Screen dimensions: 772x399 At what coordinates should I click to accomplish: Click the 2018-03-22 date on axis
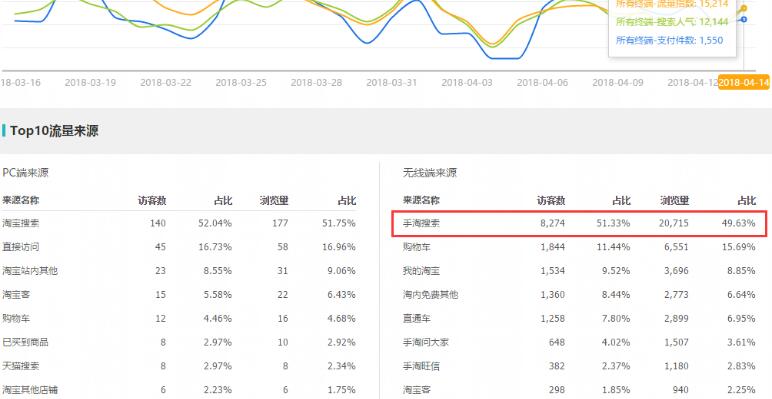pyautogui.click(x=165, y=82)
